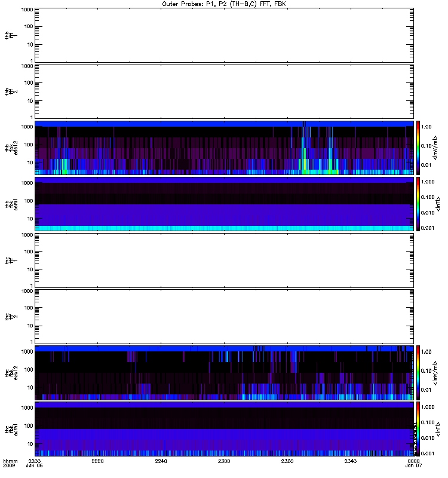Click the '0.10' tick on thc edc12 color bar
Image resolution: width=448 pixels, height=478 pixels.
click(x=426, y=370)
